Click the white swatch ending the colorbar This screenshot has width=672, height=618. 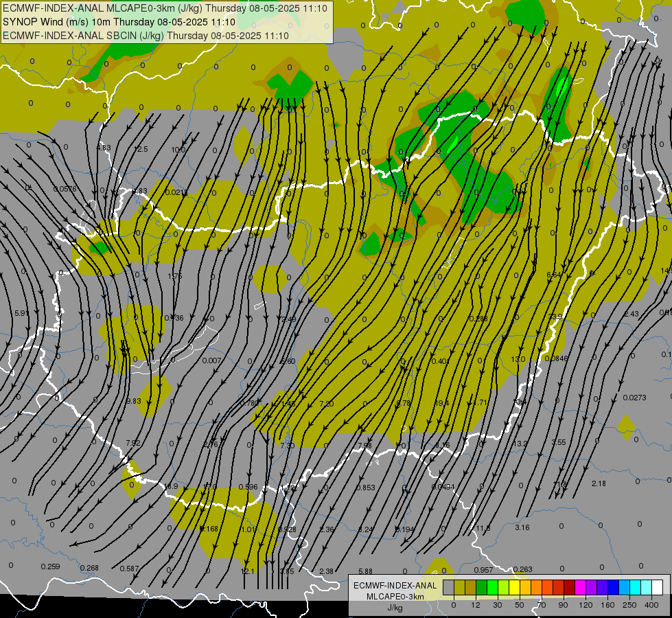(x=657, y=587)
